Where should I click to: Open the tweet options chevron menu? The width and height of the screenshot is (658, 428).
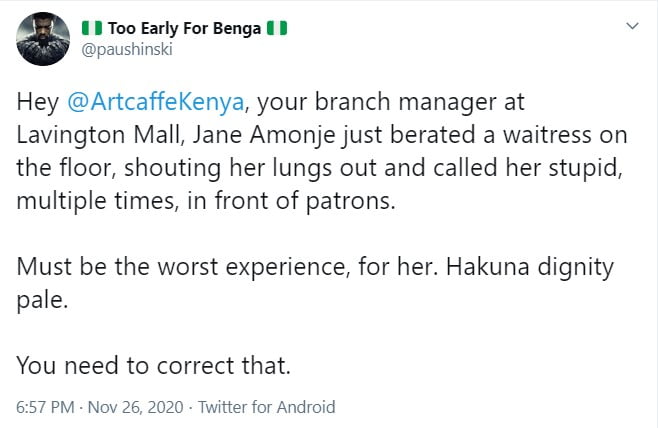631,27
